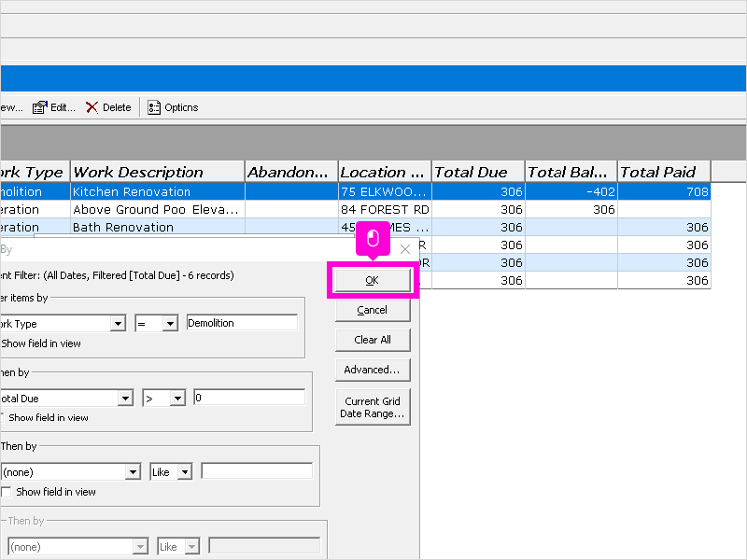The height and width of the screenshot is (560, 747).
Task: Open third filter Like operator dropdown
Action: click(x=185, y=472)
